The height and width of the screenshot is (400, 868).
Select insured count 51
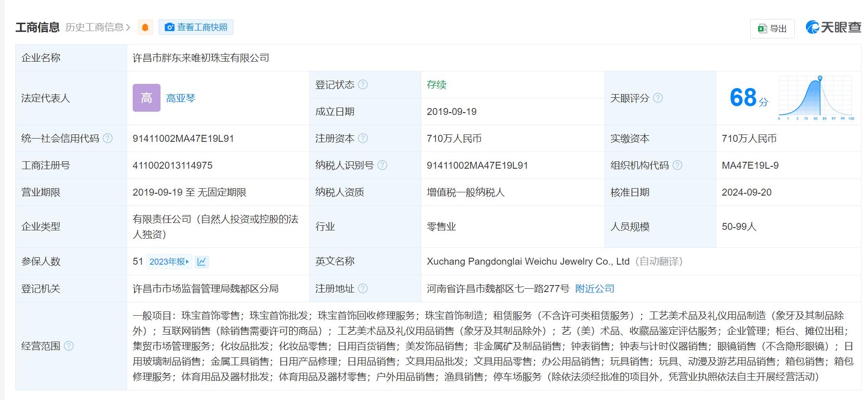pyautogui.click(x=138, y=261)
